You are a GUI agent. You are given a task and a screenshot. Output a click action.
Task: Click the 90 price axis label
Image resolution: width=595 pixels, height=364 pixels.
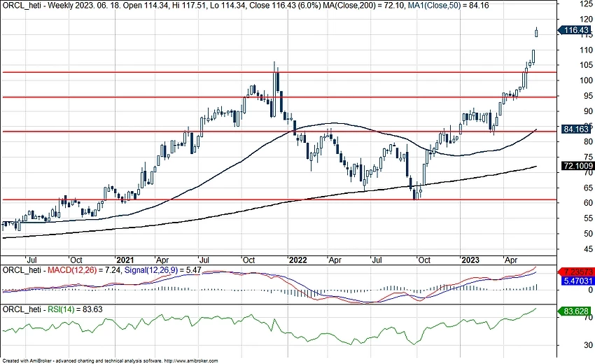(x=588, y=111)
